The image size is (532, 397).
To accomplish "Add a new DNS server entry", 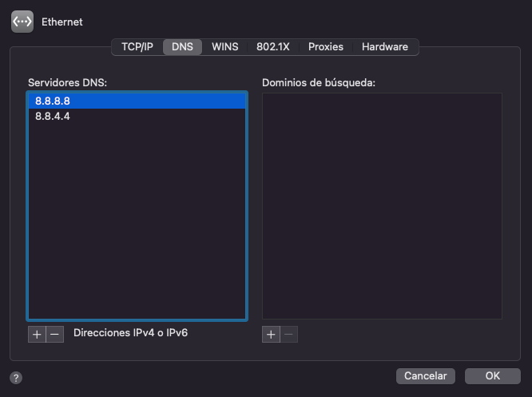I will pos(37,335).
